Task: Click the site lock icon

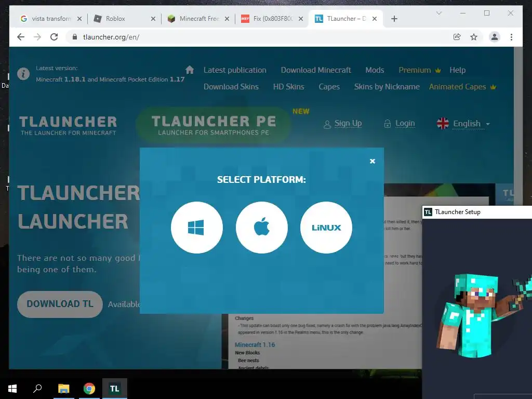Action: [75, 37]
